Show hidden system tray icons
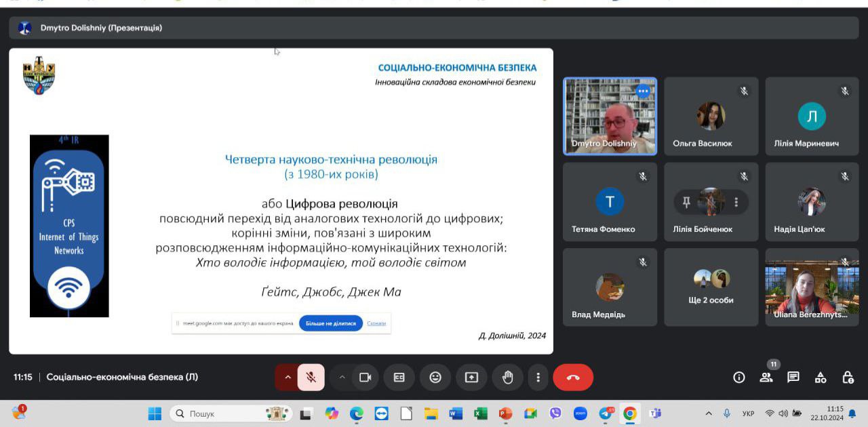This screenshot has width=868, height=427. (x=709, y=413)
